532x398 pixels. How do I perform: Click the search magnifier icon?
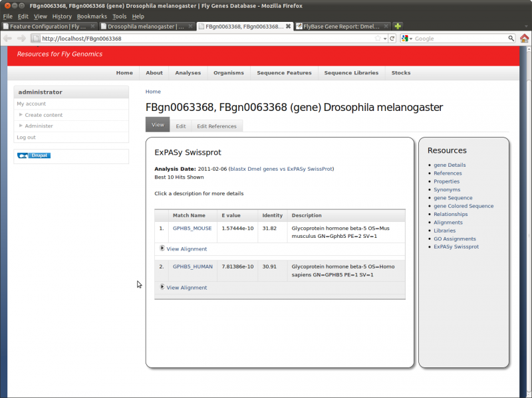[x=511, y=39]
